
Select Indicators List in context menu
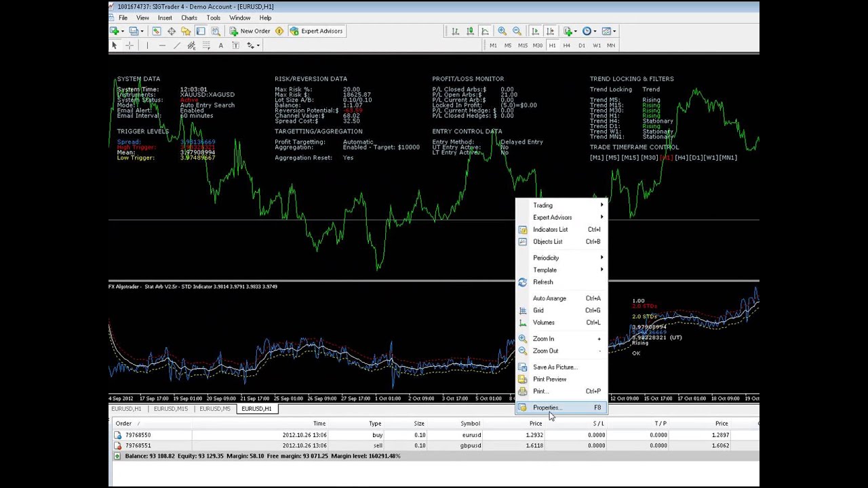550,230
